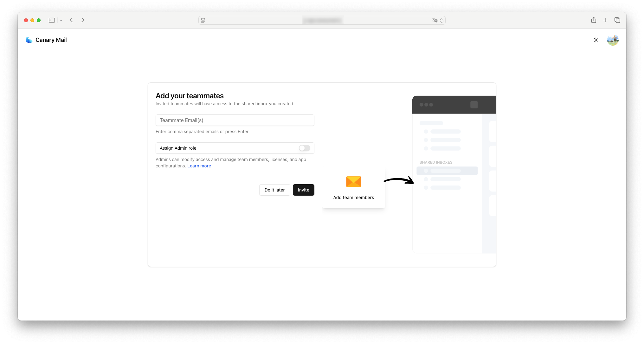The width and height of the screenshot is (644, 344).
Task: Focus the Teammate Email(s) input field
Action: [235, 120]
